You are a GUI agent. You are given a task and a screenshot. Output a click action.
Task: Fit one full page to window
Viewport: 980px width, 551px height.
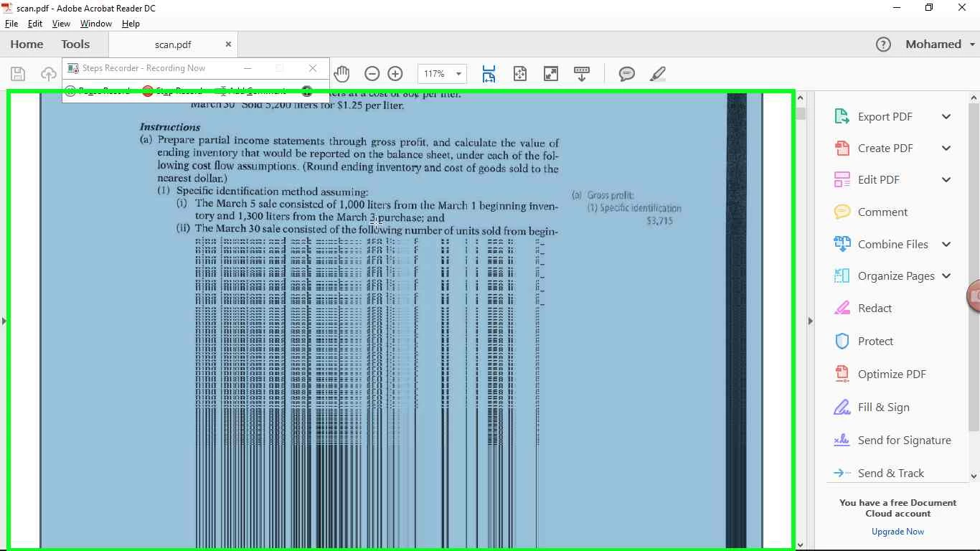click(520, 73)
